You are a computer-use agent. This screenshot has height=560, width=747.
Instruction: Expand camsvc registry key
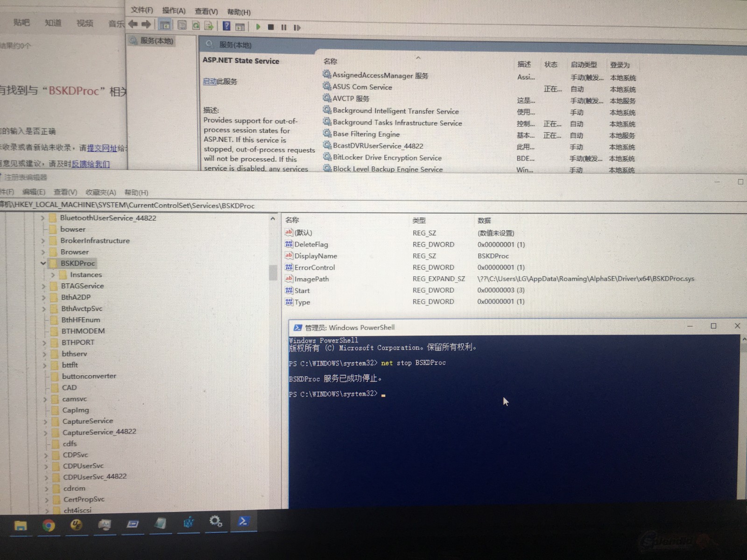coord(45,399)
